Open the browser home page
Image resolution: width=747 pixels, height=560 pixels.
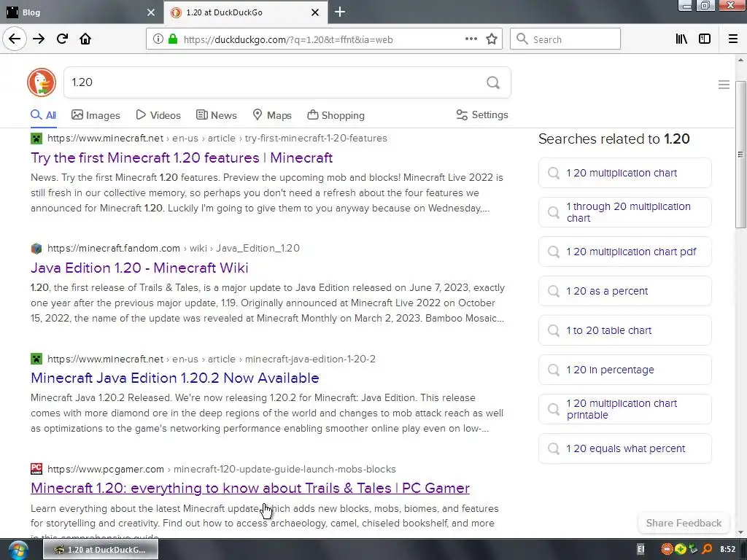click(85, 39)
